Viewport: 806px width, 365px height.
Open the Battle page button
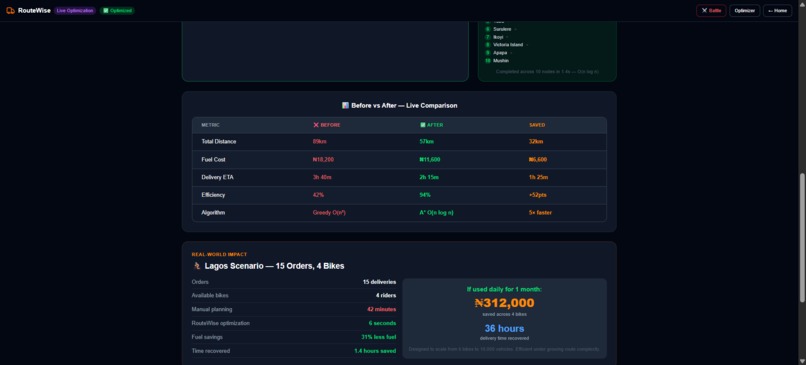(711, 10)
